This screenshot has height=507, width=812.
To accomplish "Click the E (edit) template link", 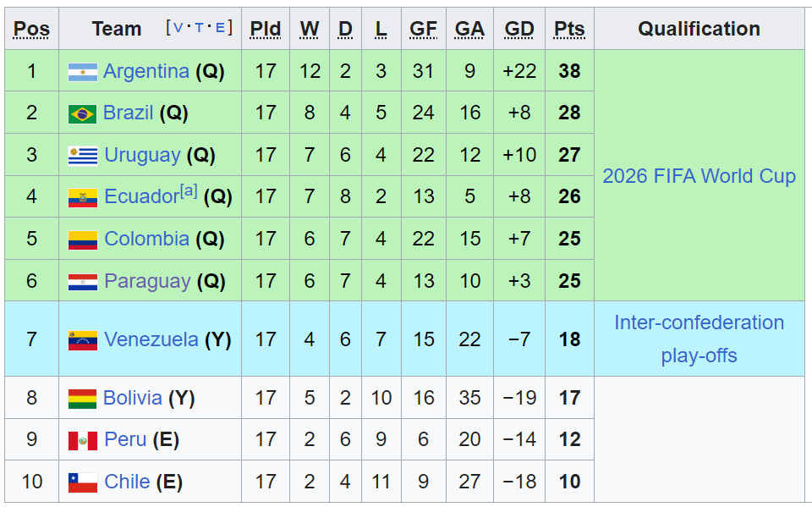I will (x=220, y=28).
